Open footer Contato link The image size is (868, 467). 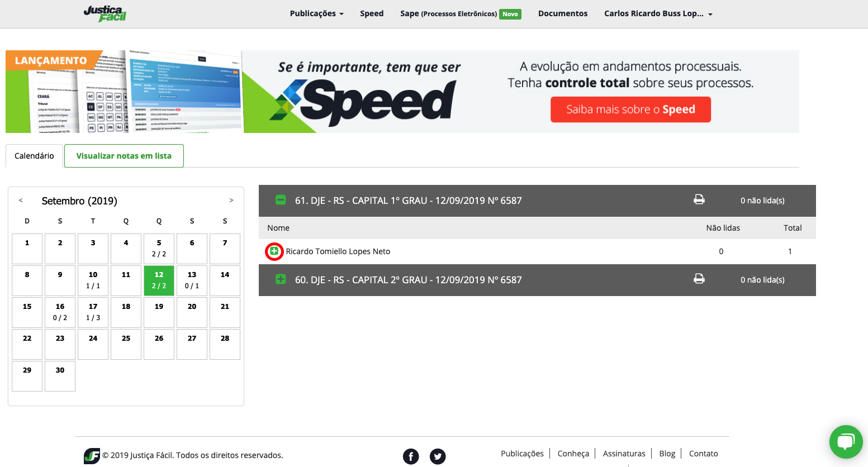(703, 454)
